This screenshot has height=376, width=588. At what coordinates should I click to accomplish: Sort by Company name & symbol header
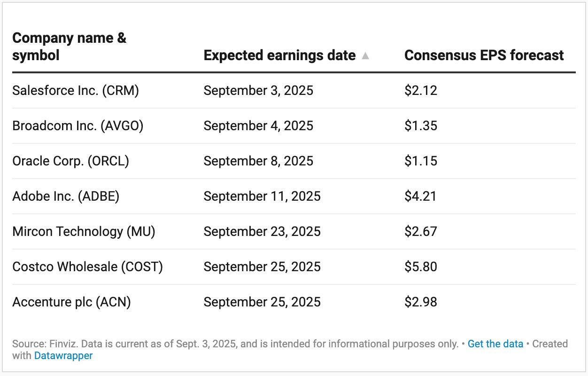(69, 47)
